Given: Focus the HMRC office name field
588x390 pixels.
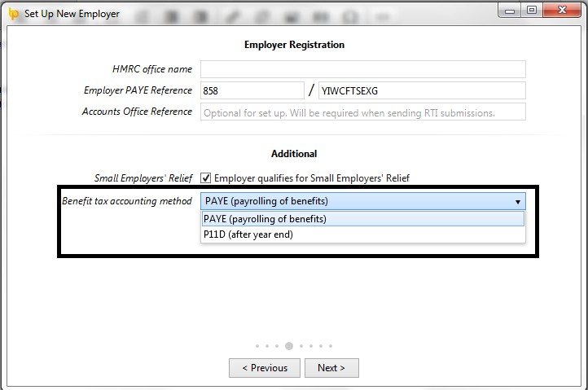Looking at the screenshot, I should pyautogui.click(x=363, y=69).
